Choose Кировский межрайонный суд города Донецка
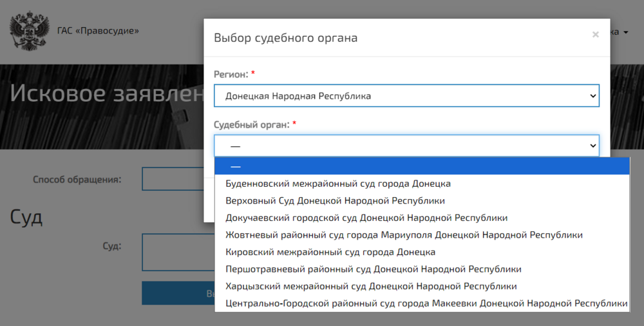This screenshot has width=644, height=326. [x=330, y=252]
